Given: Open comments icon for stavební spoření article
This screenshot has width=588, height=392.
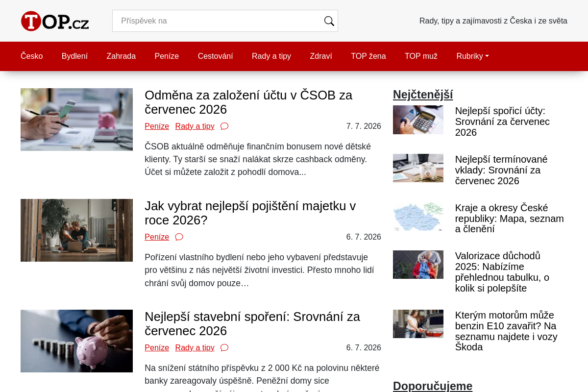Looking at the screenshot, I should (224, 347).
